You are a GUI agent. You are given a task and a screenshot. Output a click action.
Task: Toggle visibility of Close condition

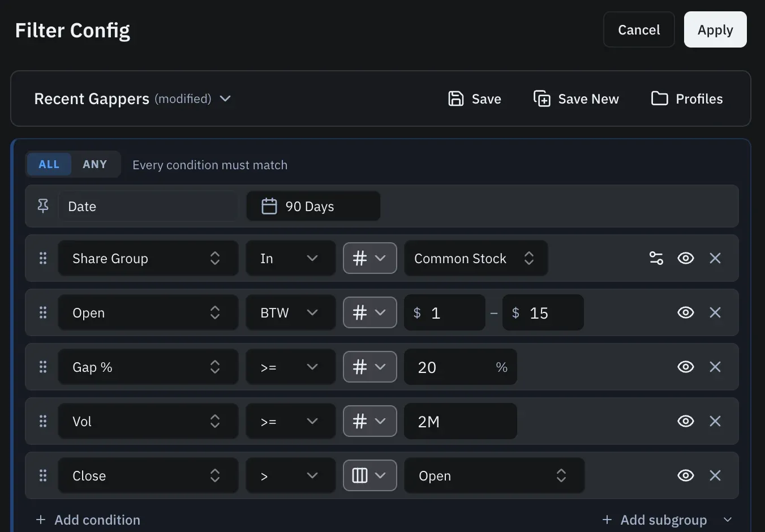(686, 475)
